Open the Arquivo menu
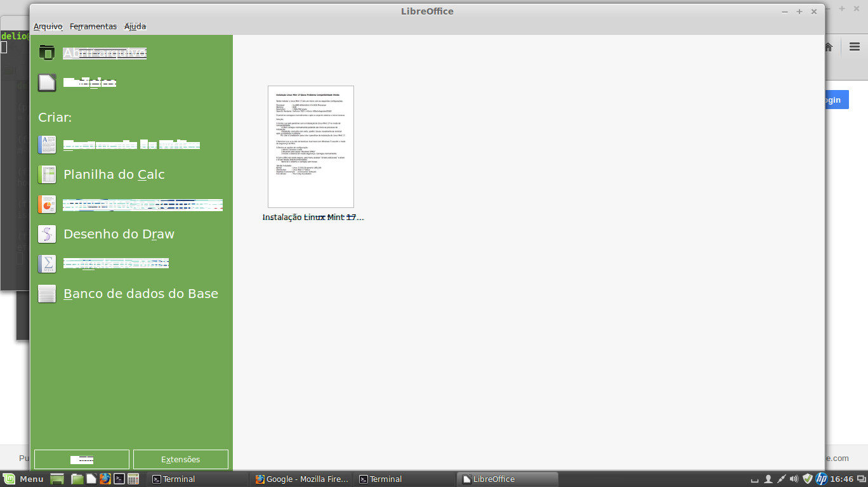Viewport: 868px width, 487px height. coord(48,27)
